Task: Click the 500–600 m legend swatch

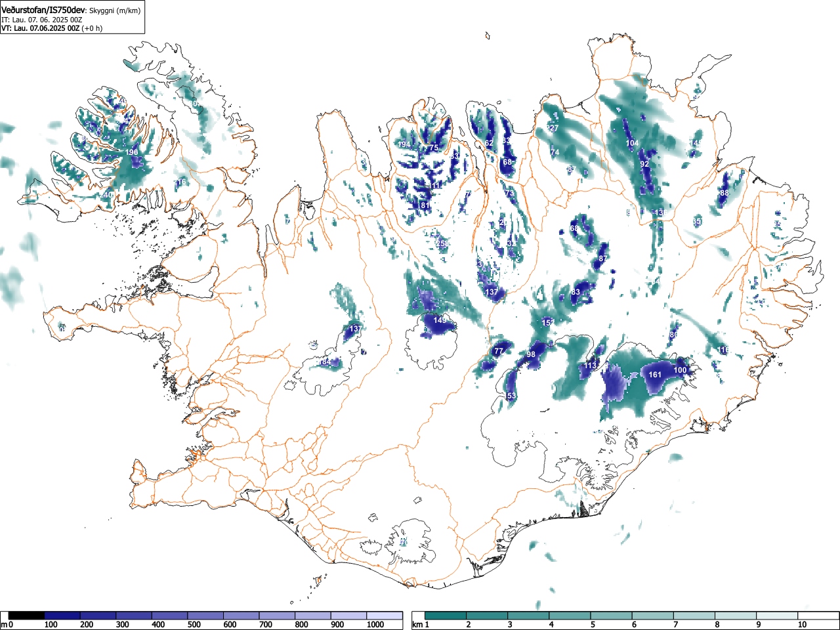Action: point(205,616)
